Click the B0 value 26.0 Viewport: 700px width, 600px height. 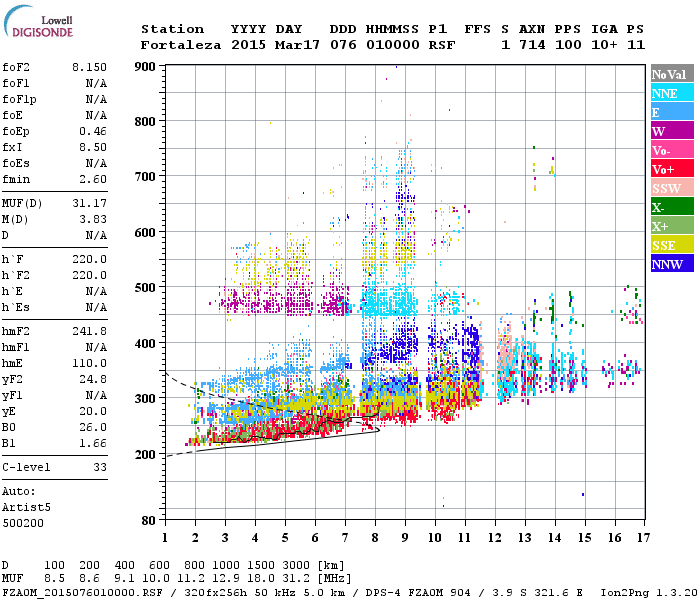coord(93,427)
